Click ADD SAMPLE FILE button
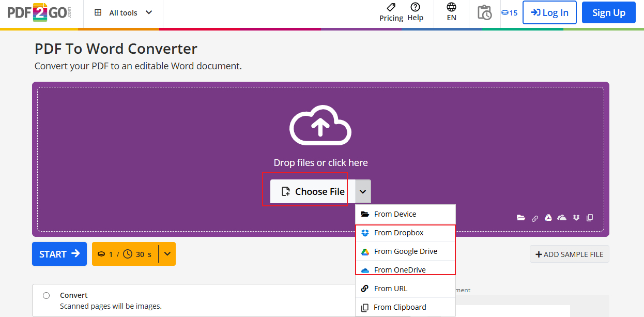644x317 pixels. 570,254
